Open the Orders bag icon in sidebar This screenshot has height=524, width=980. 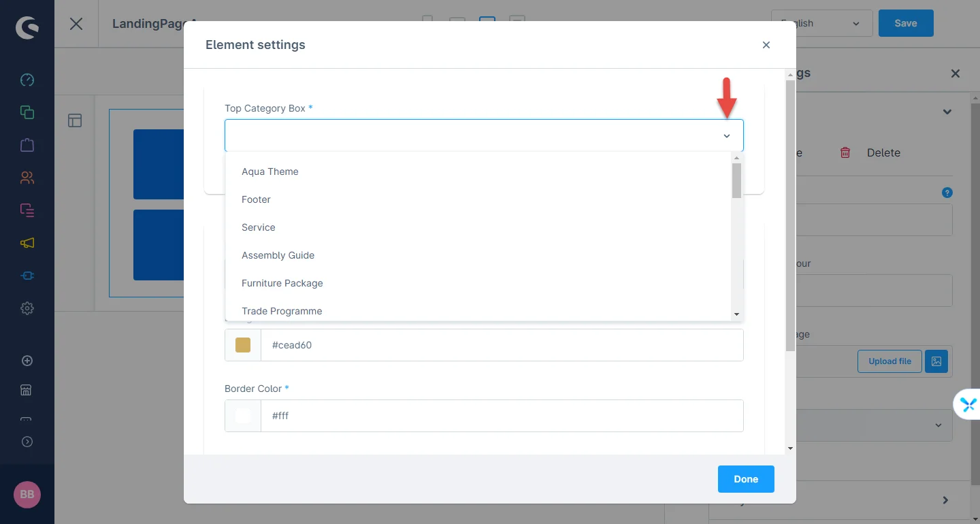(27, 145)
